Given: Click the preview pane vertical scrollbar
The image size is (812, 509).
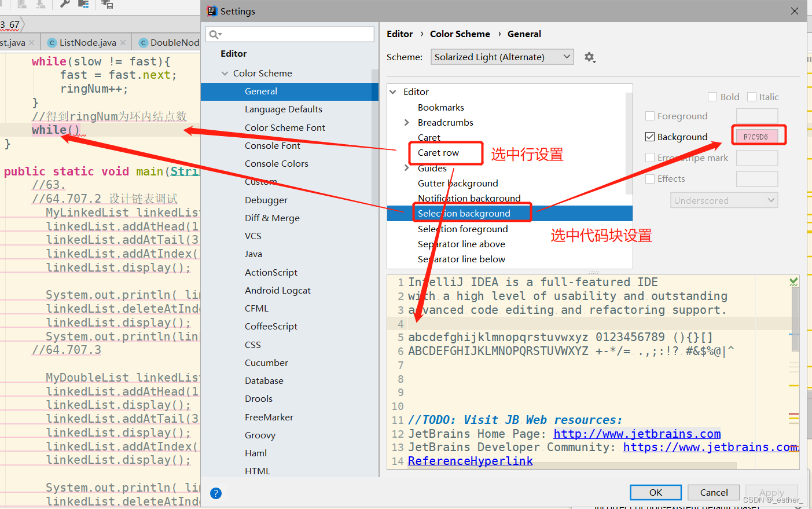Looking at the screenshot, I should coord(795,318).
